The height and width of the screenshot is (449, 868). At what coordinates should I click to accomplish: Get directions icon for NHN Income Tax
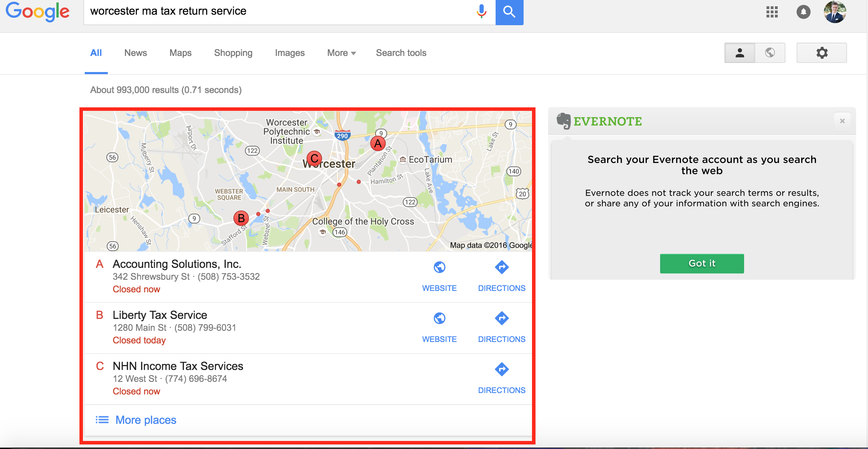coord(502,369)
